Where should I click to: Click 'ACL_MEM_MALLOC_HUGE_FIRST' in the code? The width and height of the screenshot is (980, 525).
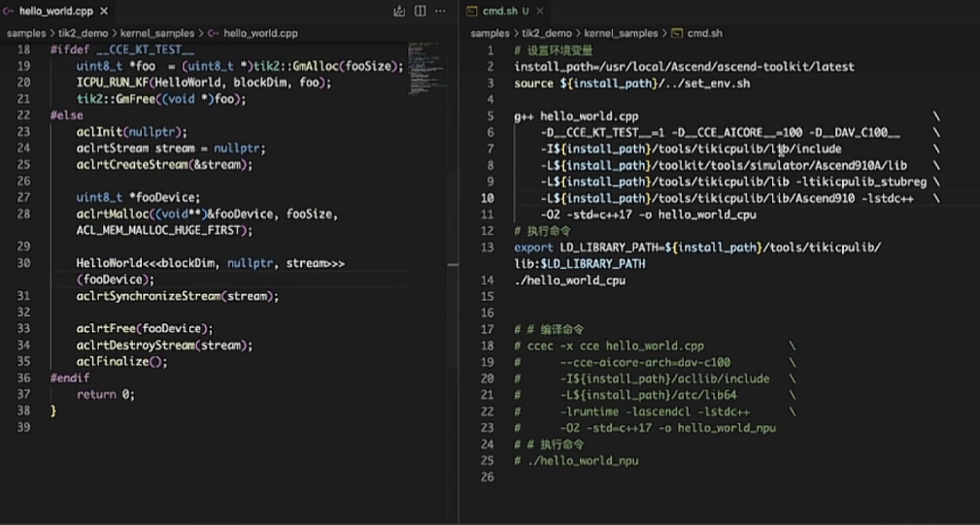158,230
